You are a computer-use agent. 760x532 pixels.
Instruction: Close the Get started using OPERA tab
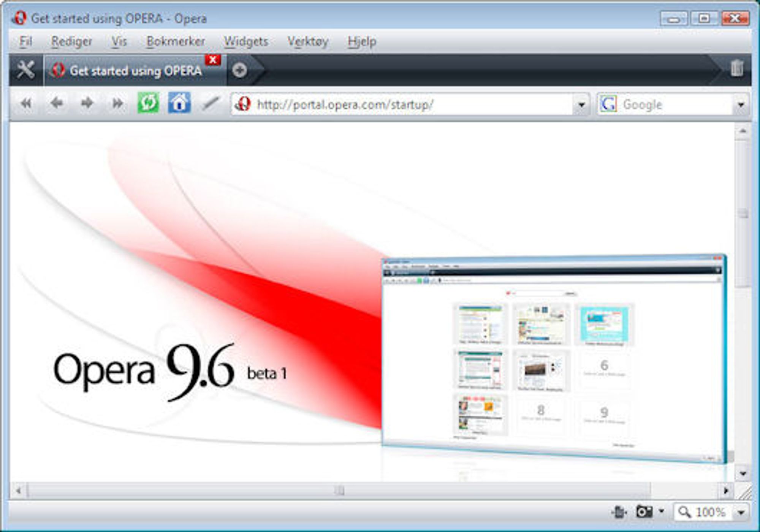[x=213, y=60]
